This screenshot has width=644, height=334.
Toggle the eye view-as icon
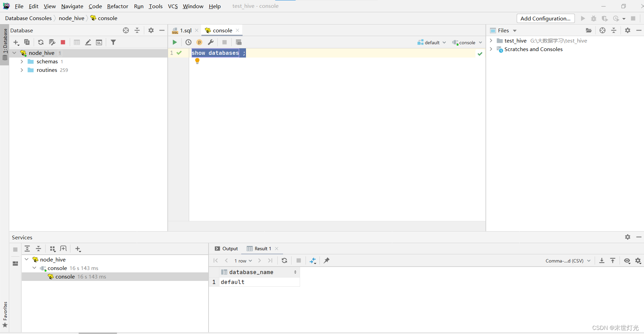click(x=627, y=260)
